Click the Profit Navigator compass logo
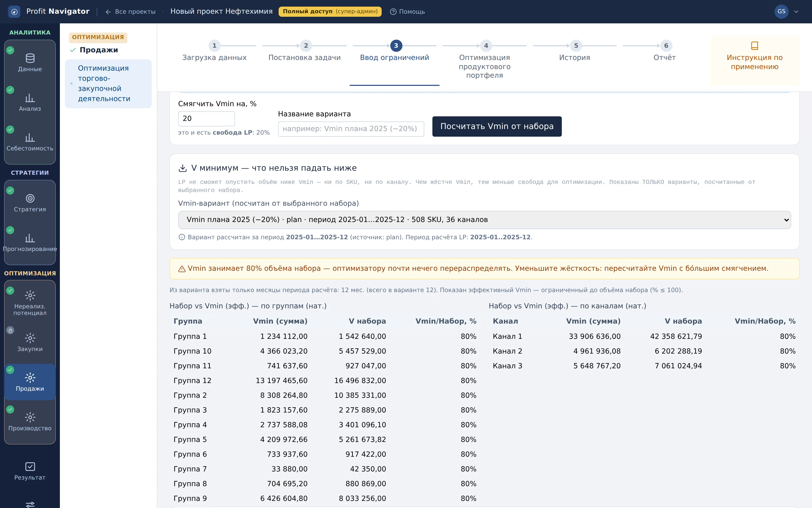This screenshot has width=812, height=508. click(x=14, y=12)
